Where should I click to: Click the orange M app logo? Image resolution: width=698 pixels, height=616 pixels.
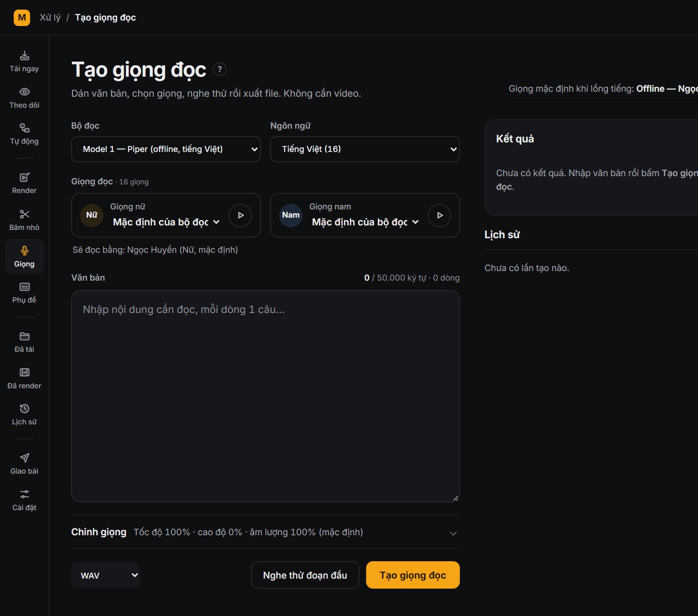click(x=22, y=18)
